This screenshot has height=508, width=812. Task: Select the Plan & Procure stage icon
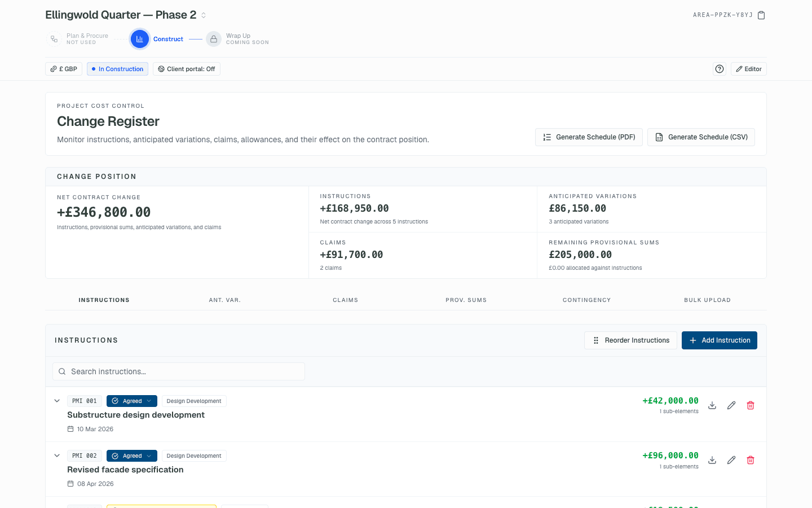point(54,39)
